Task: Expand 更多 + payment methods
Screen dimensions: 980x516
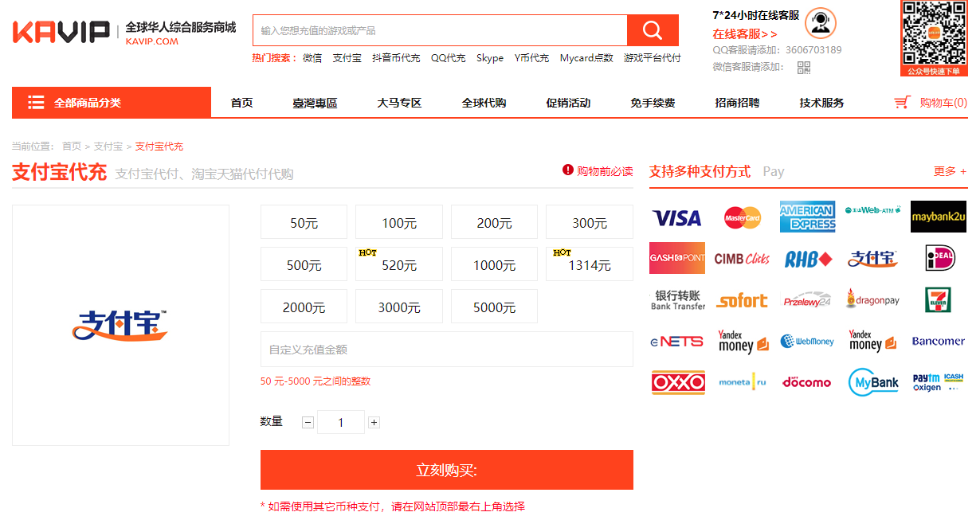Action: (950, 171)
